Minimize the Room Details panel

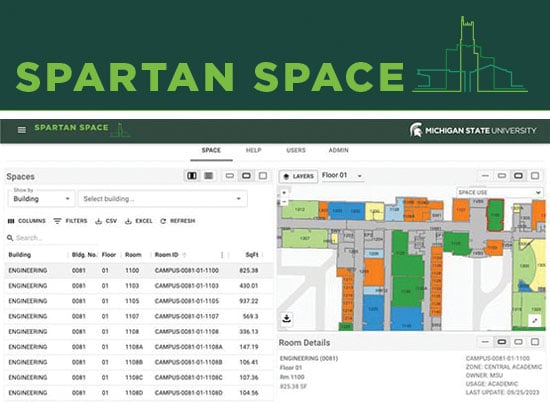[485, 342]
